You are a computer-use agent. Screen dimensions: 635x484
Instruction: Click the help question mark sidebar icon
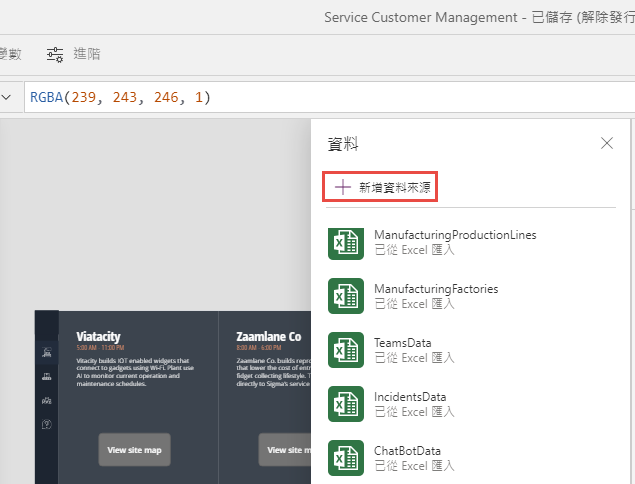(x=46, y=424)
